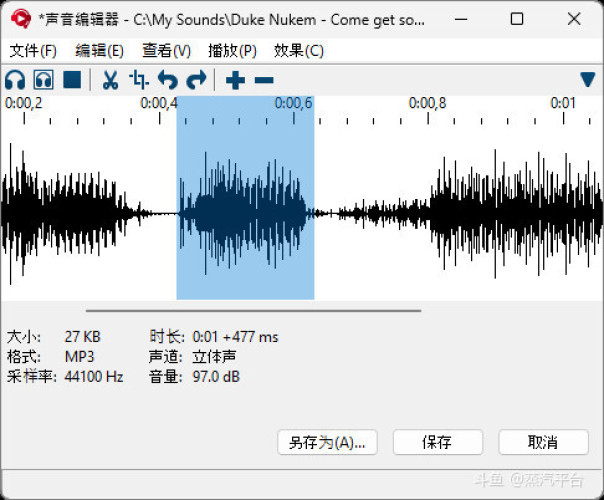Open the 查看(V) menu
Viewport: 604px width, 500px height.
click(x=166, y=51)
